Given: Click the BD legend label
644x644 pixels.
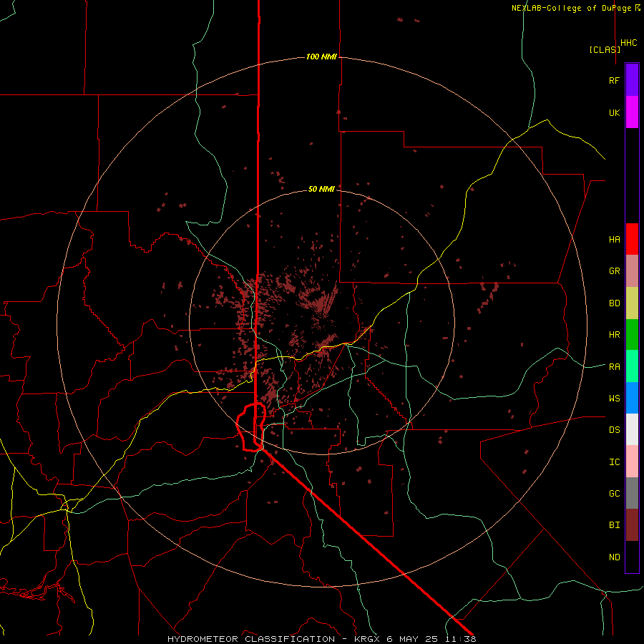Looking at the screenshot, I should 614,303.
